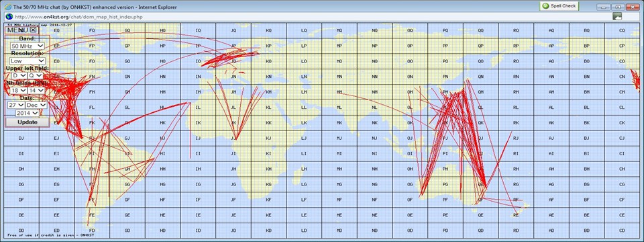
Task: Click the globe icon beside the URL
Action: pos(8,16)
